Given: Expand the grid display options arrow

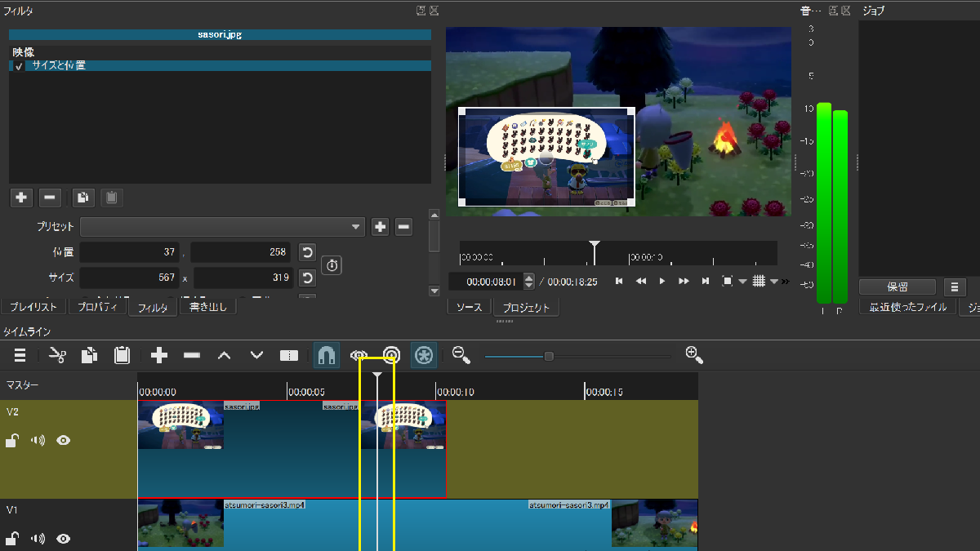Looking at the screenshot, I should coord(773,282).
